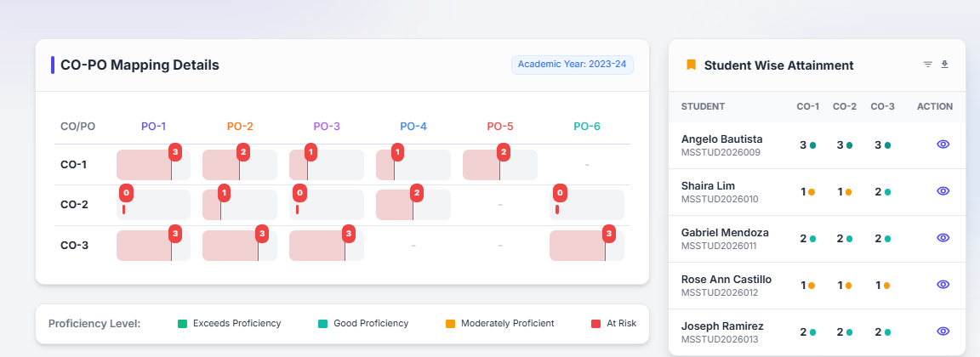This screenshot has width=980, height=357.
Task: Click the orange bookmark icon beside Student Wise Attainment
Action: coord(691,65)
